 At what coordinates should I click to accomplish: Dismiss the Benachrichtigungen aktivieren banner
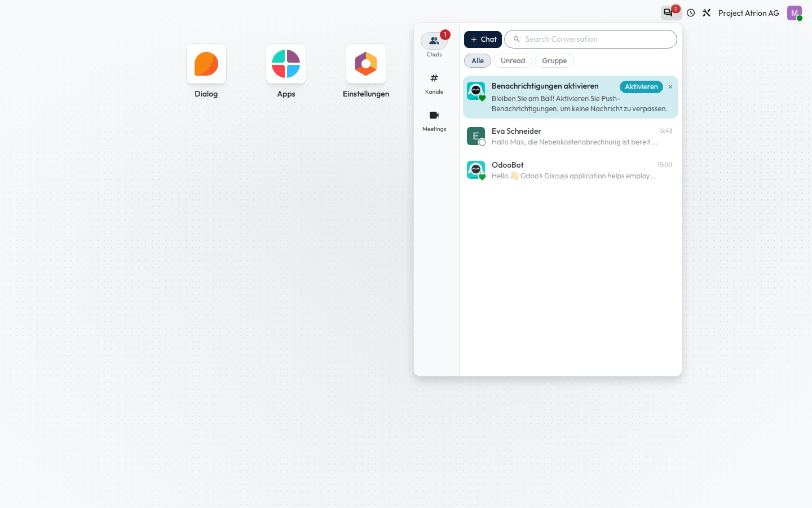(x=670, y=87)
